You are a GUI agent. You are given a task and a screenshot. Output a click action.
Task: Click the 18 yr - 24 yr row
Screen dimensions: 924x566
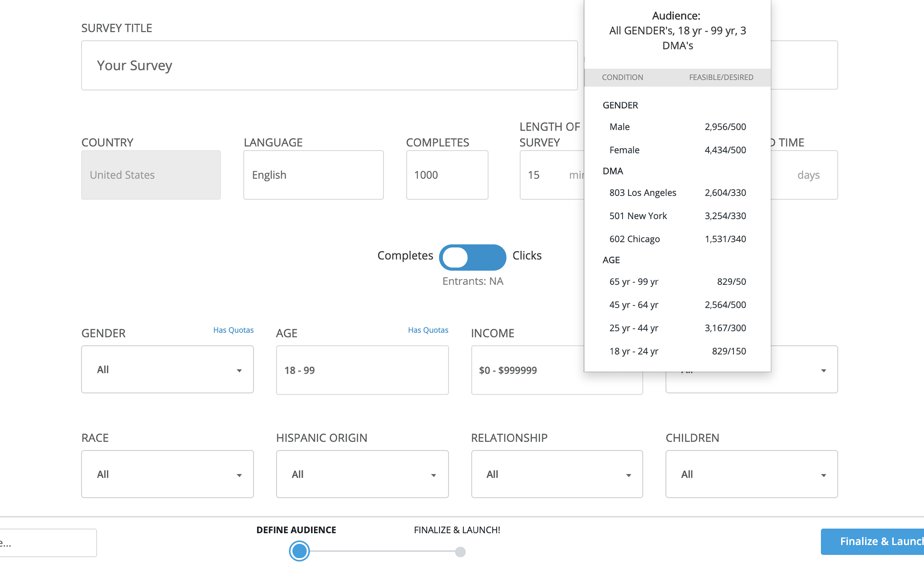[678, 351]
